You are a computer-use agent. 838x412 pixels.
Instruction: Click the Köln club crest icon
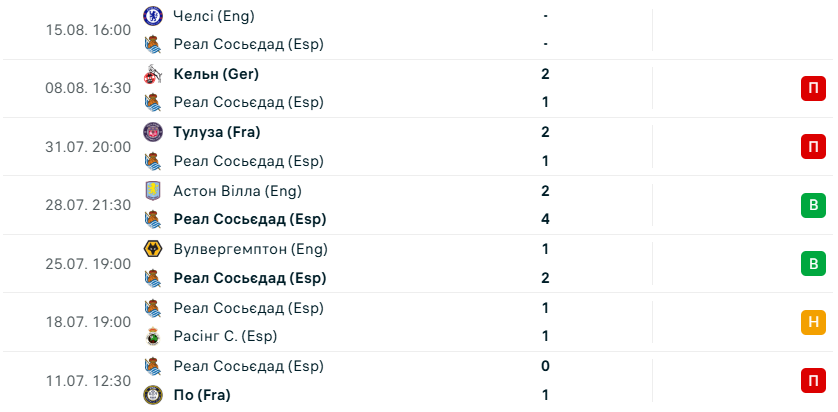[x=153, y=74]
